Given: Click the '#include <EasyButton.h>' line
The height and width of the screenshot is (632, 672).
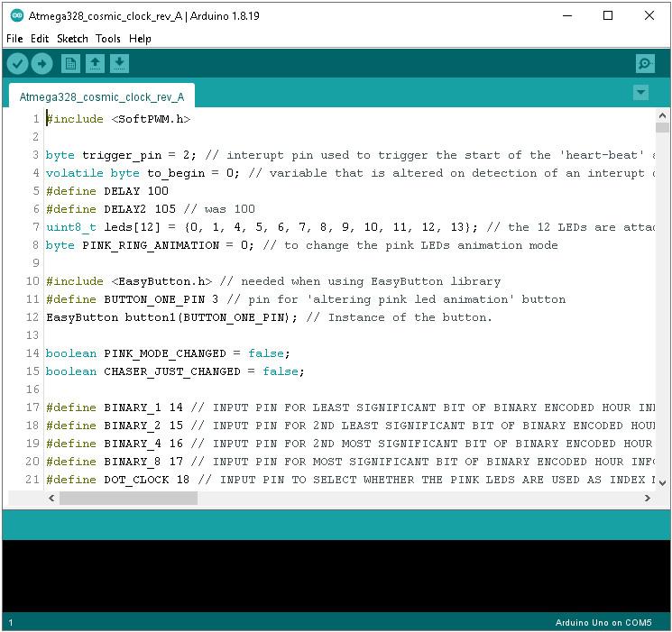Looking at the screenshot, I should pos(129,281).
